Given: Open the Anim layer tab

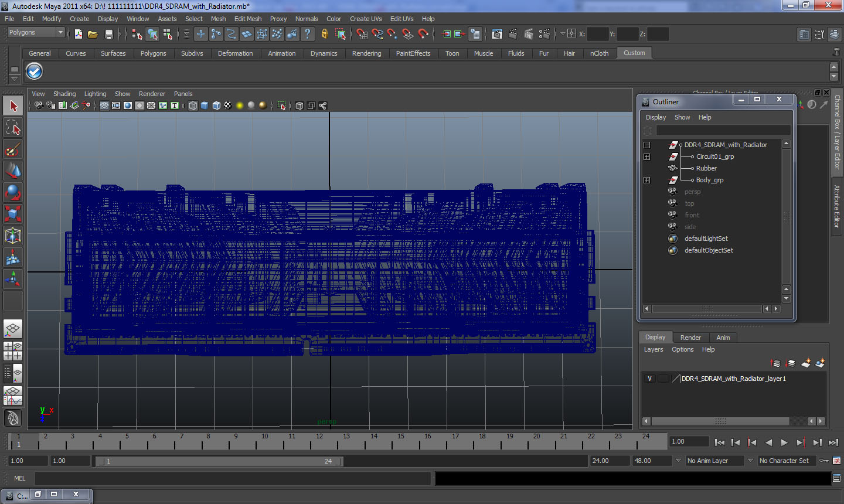Looking at the screenshot, I should pyautogui.click(x=723, y=338).
